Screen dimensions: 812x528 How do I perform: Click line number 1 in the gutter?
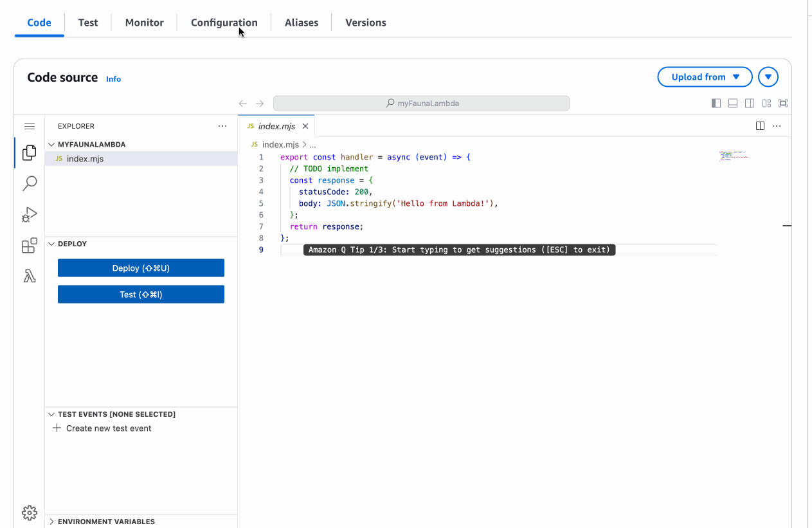(x=261, y=157)
